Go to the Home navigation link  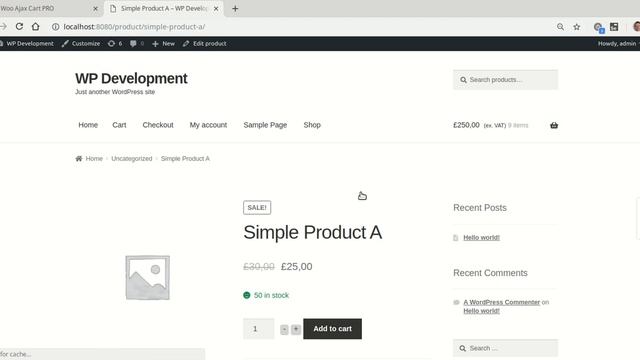click(x=88, y=125)
